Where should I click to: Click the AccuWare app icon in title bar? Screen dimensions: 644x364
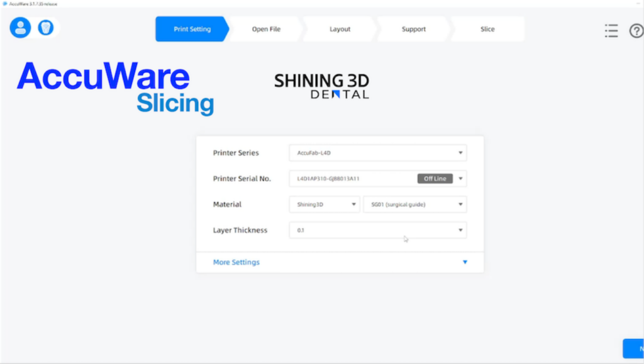click(4, 4)
